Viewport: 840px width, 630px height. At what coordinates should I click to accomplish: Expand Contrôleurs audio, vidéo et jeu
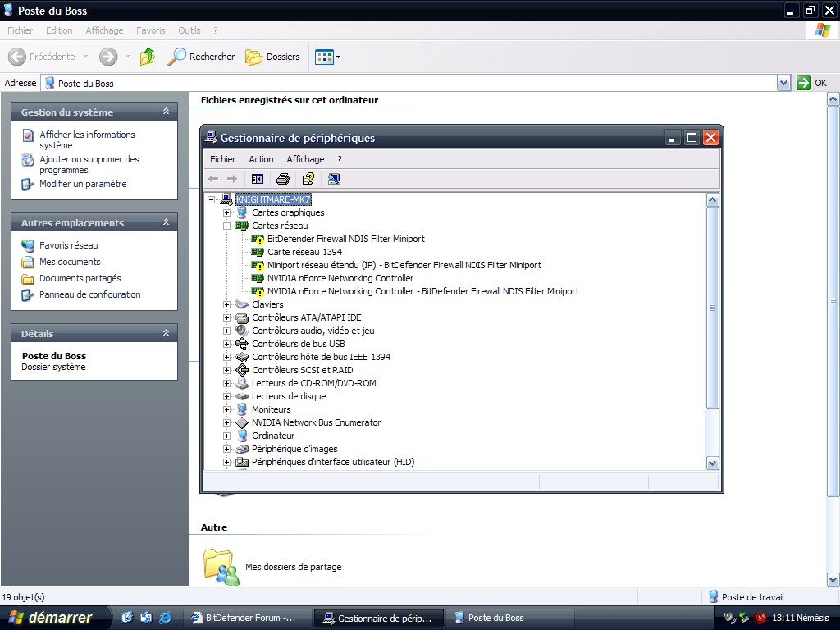pyautogui.click(x=226, y=331)
